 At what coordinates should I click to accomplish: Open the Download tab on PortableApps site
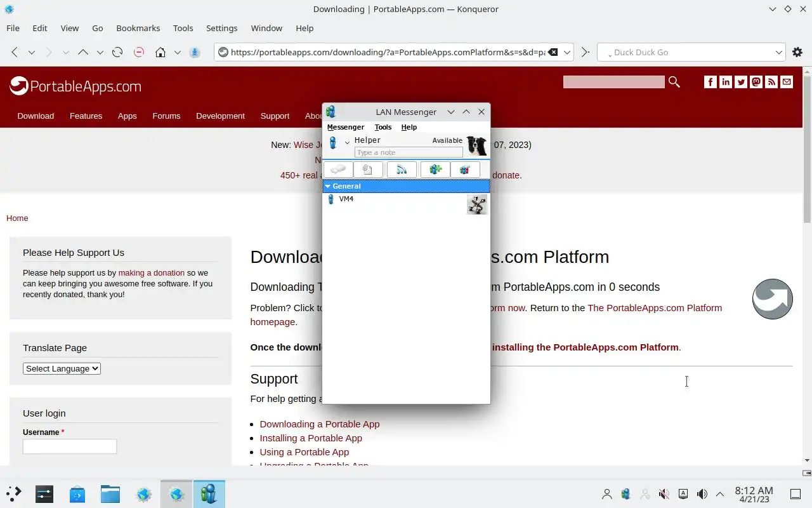click(x=36, y=116)
